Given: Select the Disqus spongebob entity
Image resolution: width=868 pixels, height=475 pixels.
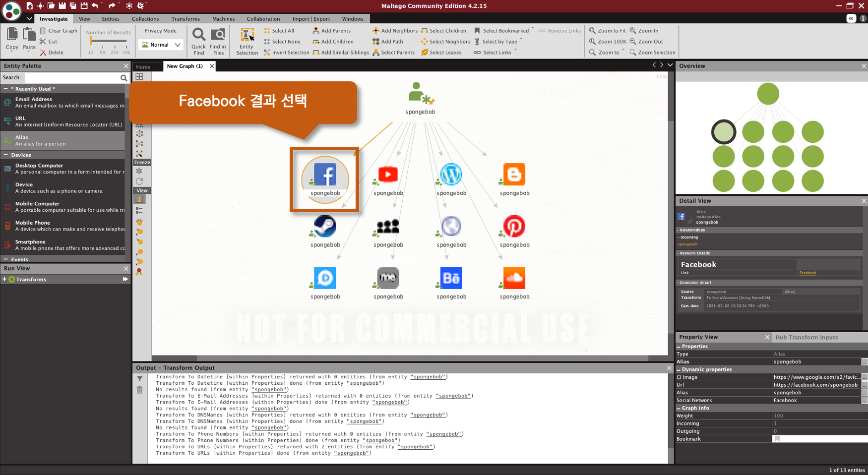Looking at the screenshot, I should tap(325, 284).
